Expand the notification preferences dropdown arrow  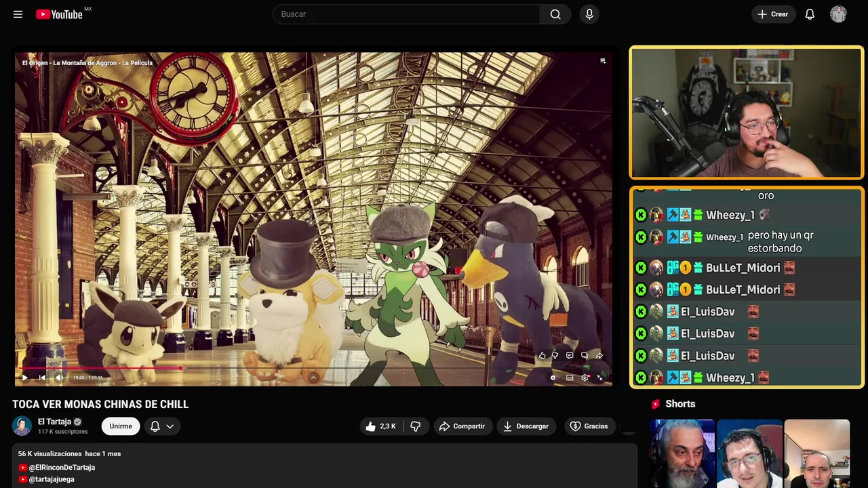[x=170, y=426]
